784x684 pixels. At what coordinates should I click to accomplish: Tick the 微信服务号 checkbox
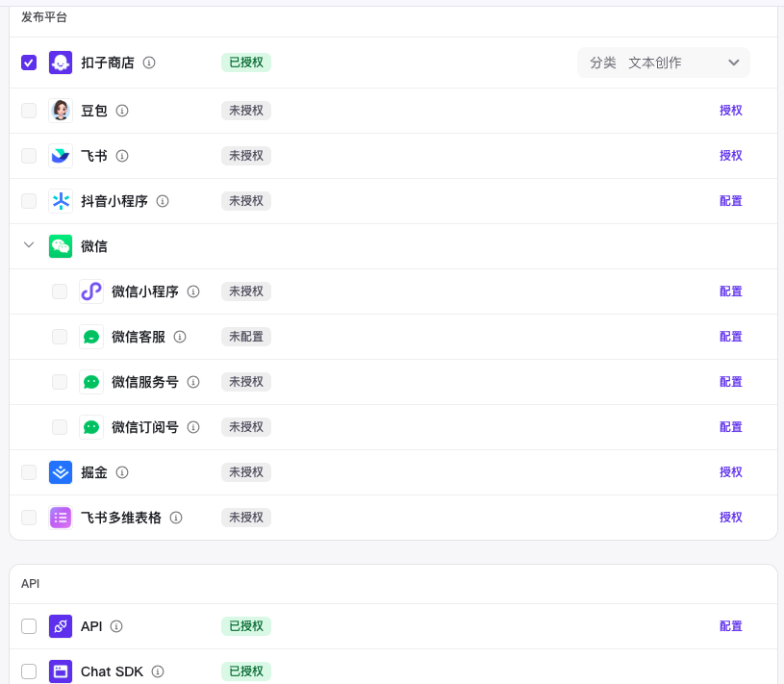pyautogui.click(x=60, y=382)
